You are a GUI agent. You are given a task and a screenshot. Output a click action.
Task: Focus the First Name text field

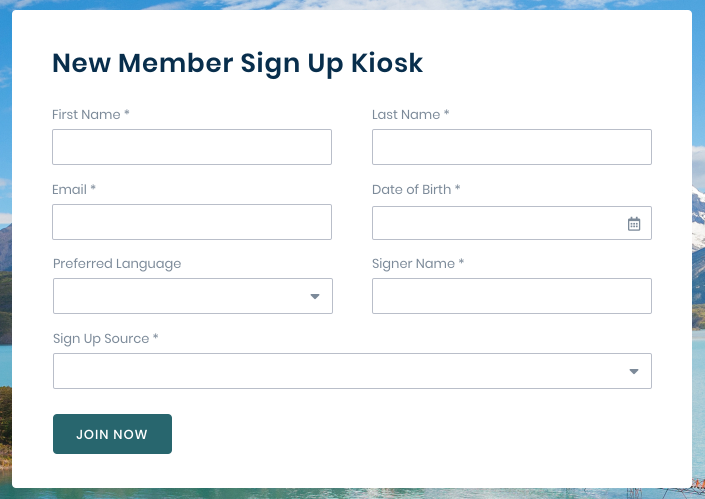[x=192, y=147]
